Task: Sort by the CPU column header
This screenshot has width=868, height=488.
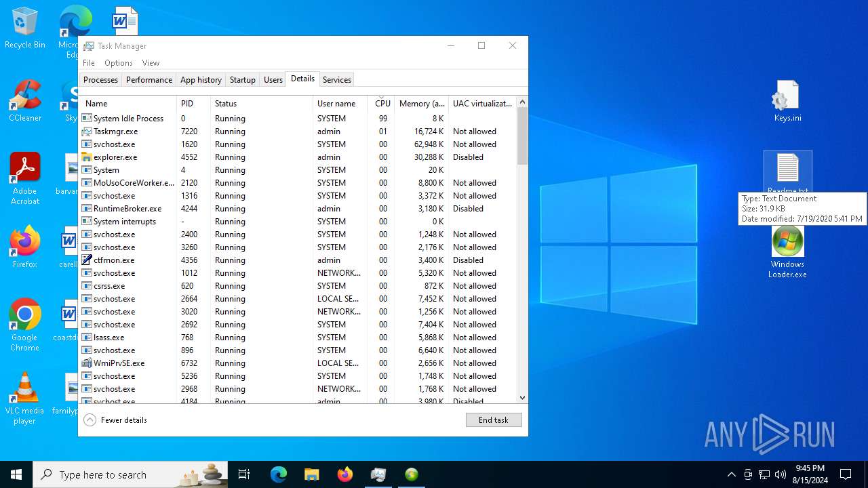Action: [x=381, y=104]
